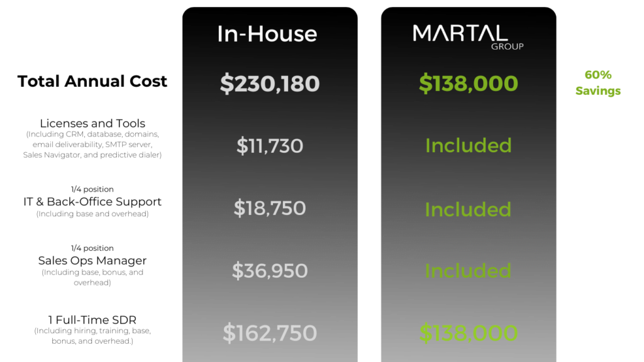Click the Martal Group logo
Viewport: 644px width, 362px height.
click(468, 37)
